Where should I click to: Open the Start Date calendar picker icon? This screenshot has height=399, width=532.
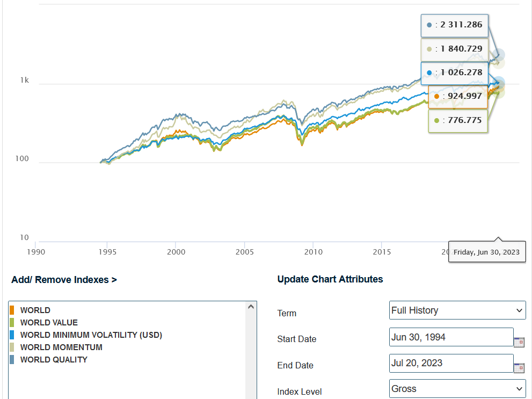(x=519, y=342)
